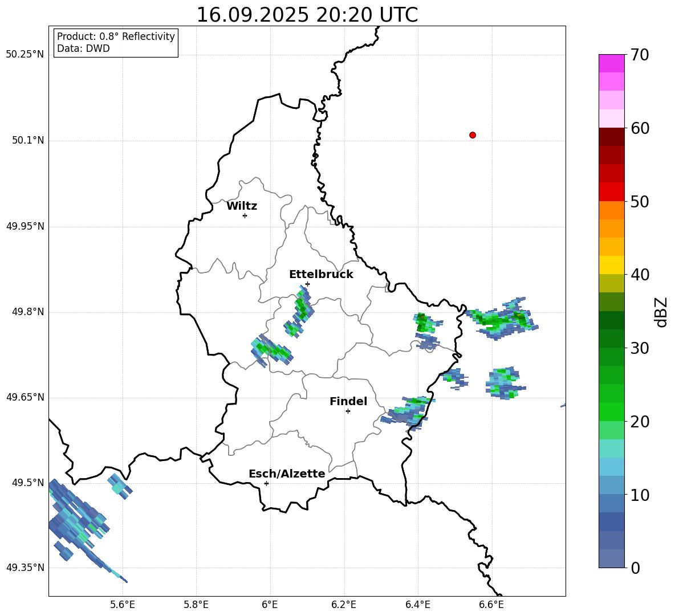Click the 49.65°N latitude label

click(25, 397)
